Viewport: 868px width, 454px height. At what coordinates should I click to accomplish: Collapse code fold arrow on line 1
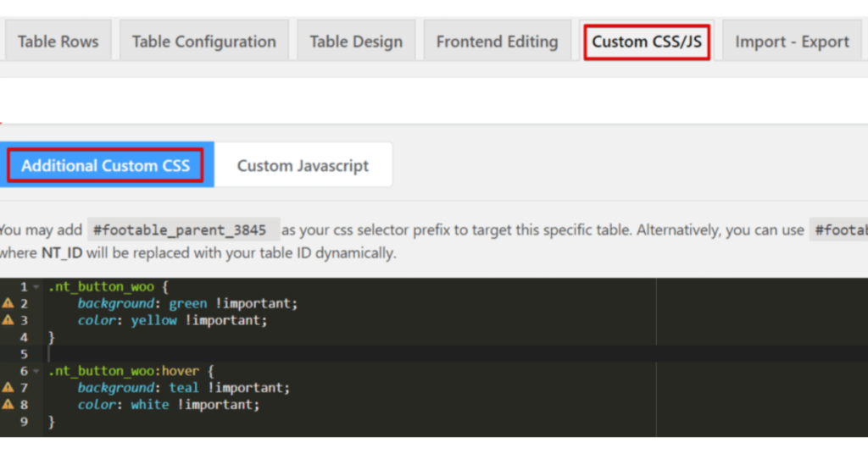tap(36, 287)
